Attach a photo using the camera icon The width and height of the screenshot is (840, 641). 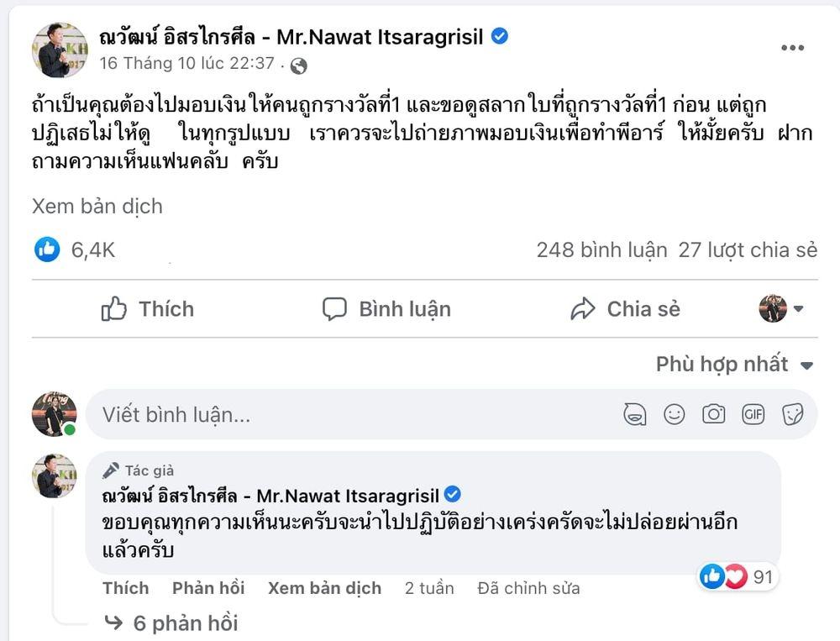click(x=714, y=414)
